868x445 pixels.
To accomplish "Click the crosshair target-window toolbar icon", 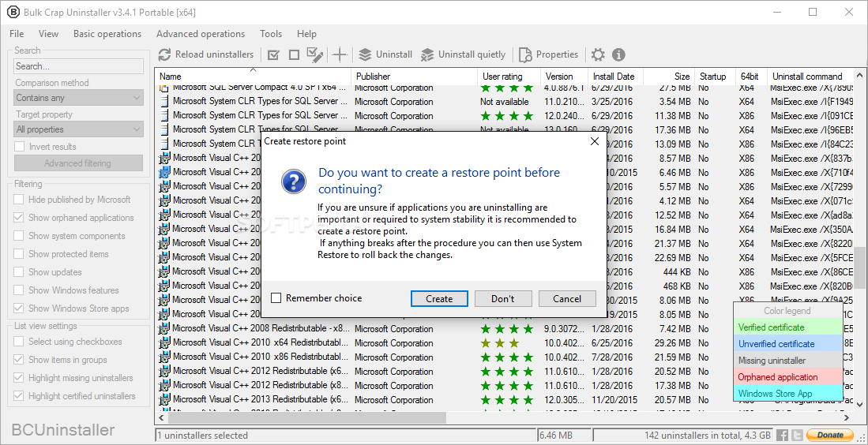I will 340,54.
